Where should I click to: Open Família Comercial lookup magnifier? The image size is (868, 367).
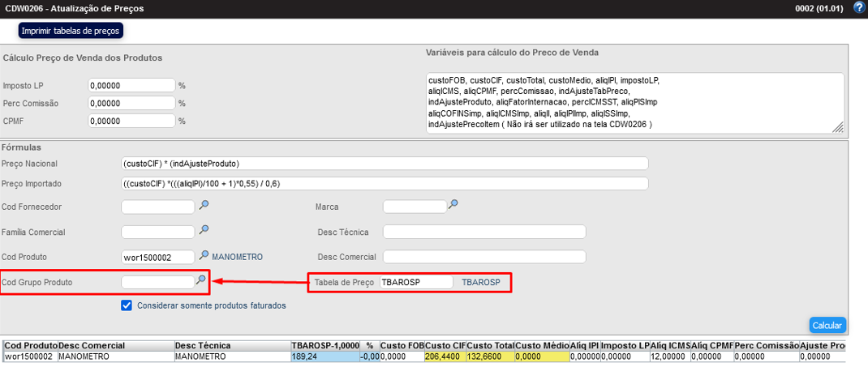(x=204, y=230)
